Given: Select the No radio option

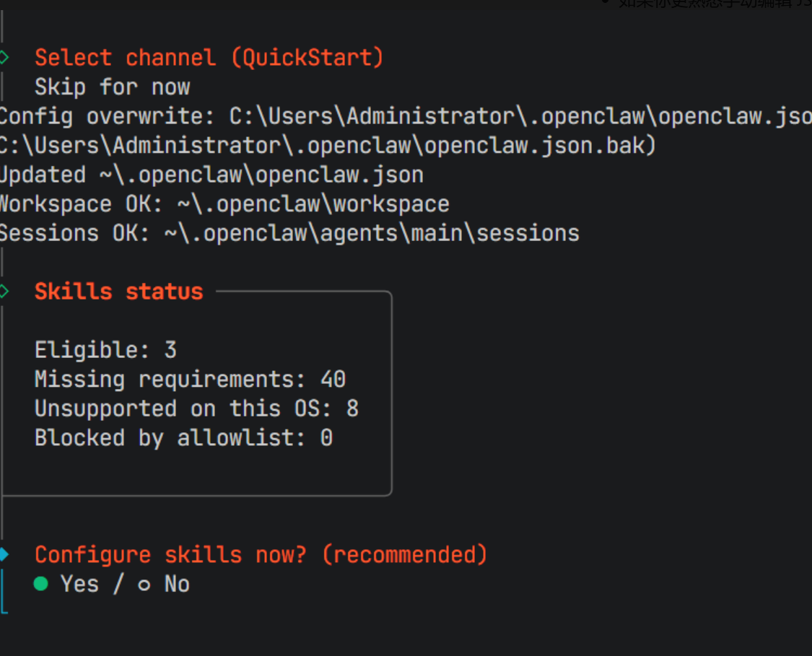Looking at the screenshot, I should [164, 584].
